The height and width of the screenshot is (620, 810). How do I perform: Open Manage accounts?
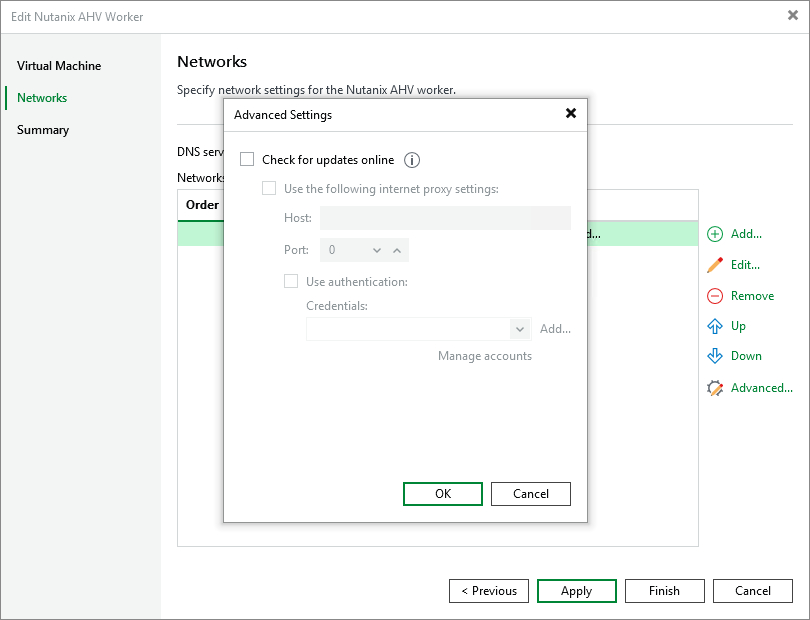(485, 355)
